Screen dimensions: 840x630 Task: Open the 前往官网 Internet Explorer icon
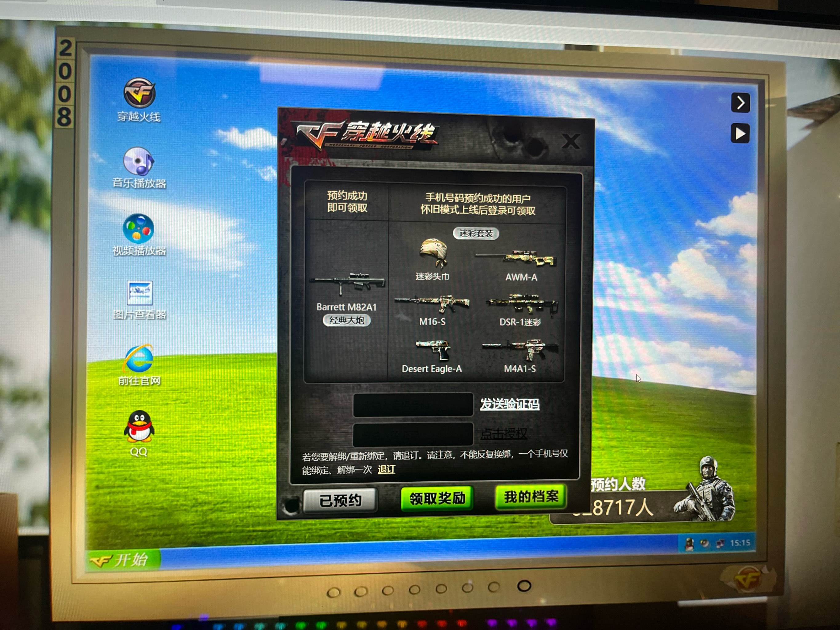pyautogui.click(x=139, y=365)
